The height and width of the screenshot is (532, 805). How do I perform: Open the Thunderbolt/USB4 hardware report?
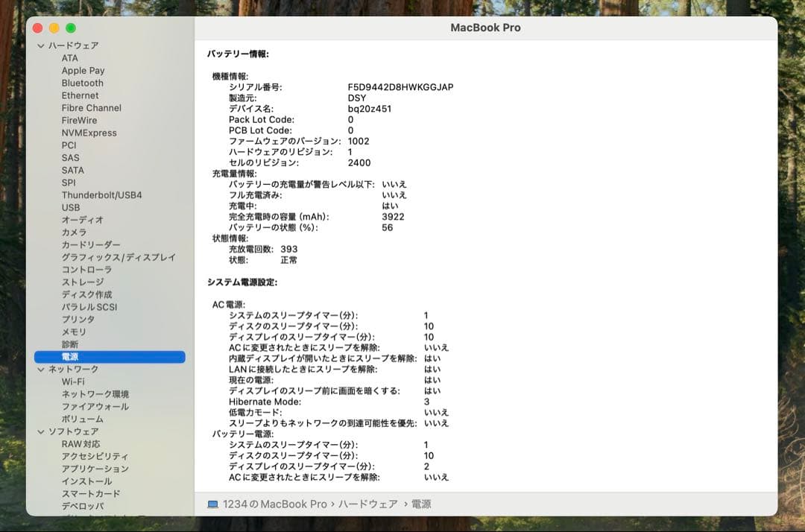point(101,194)
